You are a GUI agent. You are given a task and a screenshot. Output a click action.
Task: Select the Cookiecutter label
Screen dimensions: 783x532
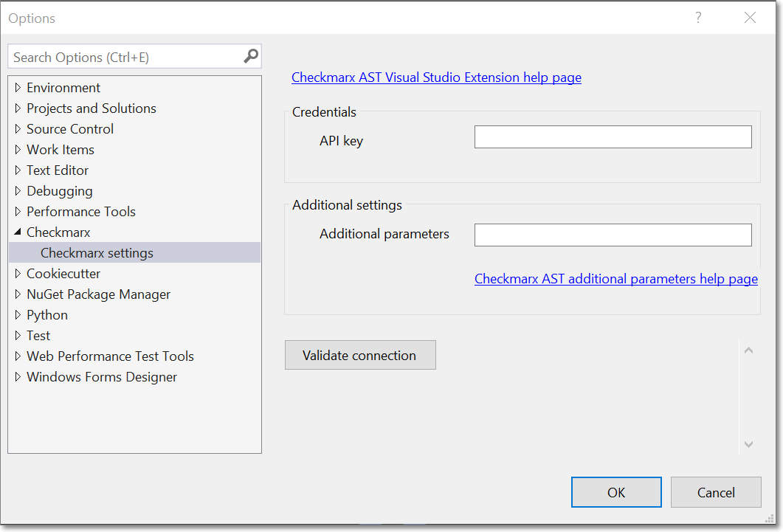tap(63, 274)
